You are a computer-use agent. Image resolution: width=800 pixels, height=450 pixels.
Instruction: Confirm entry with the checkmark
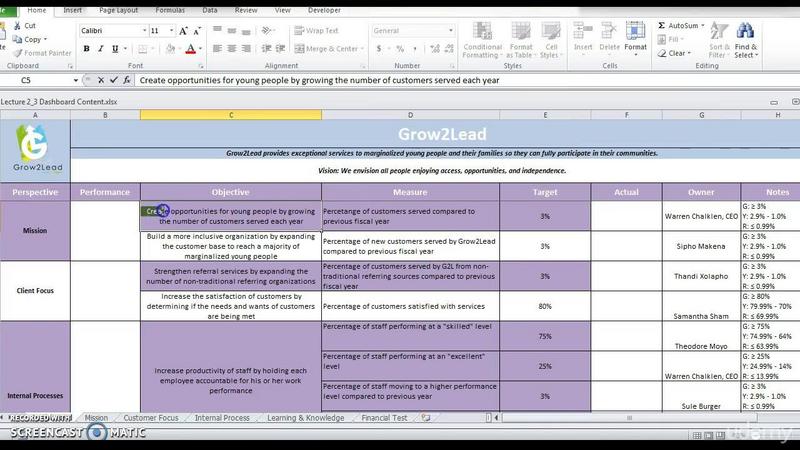113,80
